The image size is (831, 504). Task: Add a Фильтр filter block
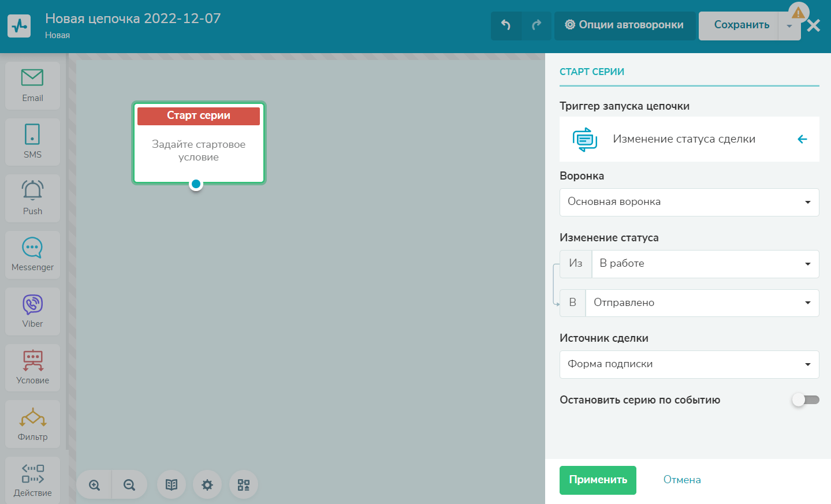click(32, 424)
